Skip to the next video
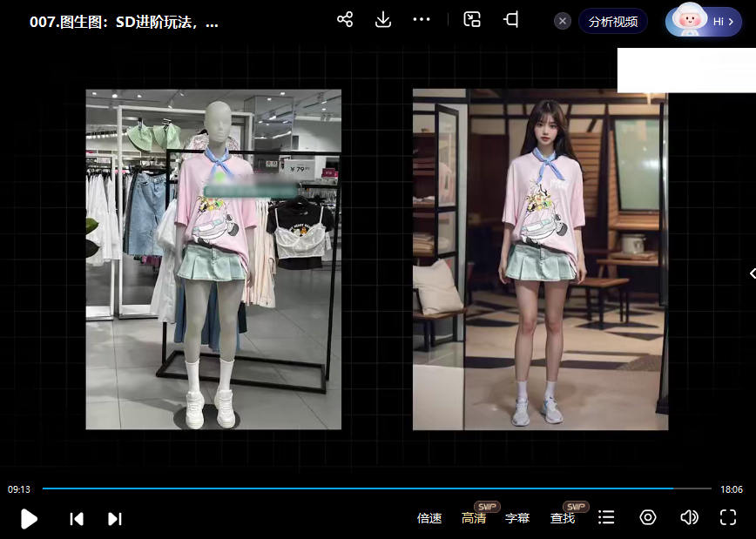Image resolution: width=756 pixels, height=539 pixels. [x=114, y=519]
